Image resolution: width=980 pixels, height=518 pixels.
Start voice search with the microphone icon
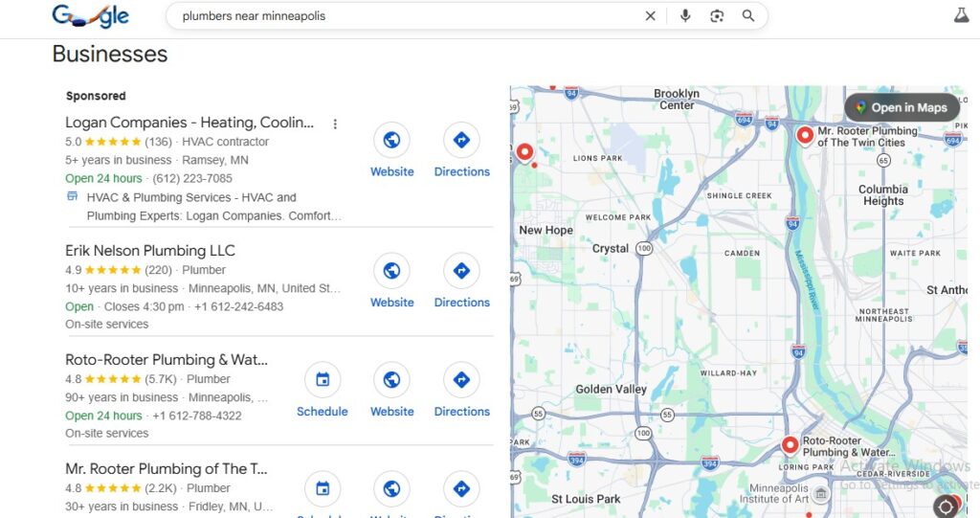[685, 16]
